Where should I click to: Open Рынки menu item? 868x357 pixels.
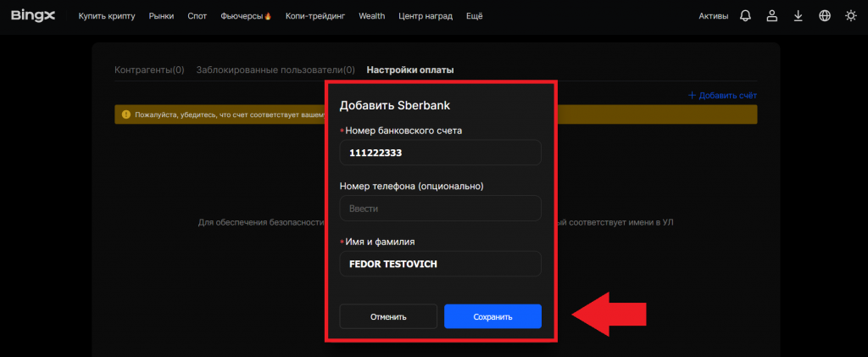click(x=161, y=16)
